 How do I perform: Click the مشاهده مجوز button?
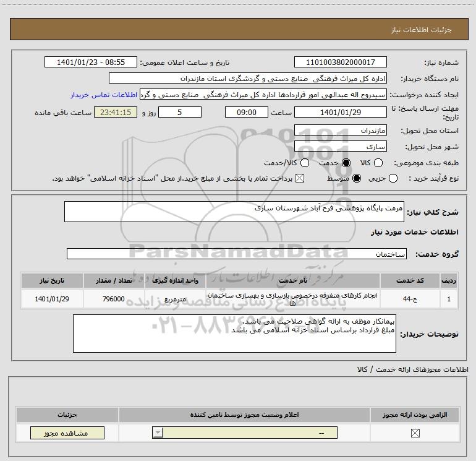(67, 433)
